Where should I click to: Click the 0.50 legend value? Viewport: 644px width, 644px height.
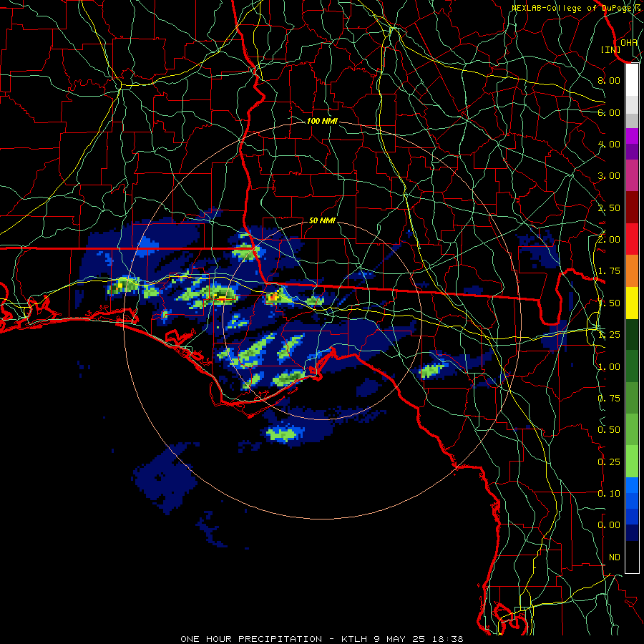tap(609, 430)
